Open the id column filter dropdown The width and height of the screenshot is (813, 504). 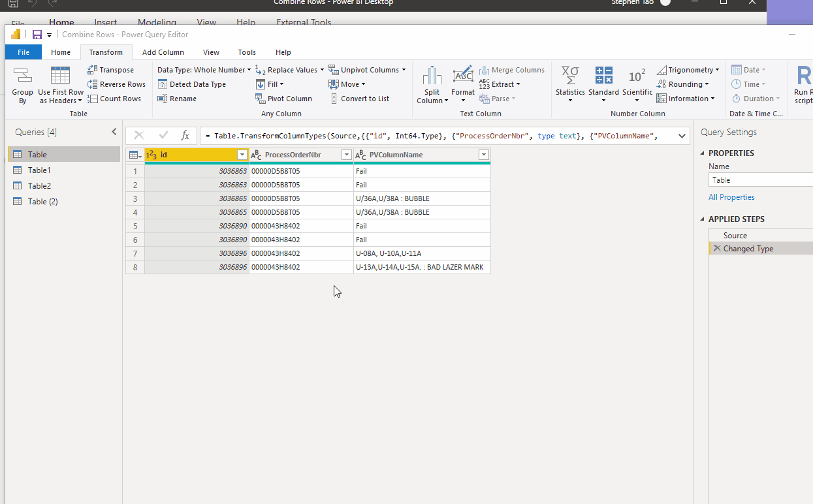pyautogui.click(x=242, y=155)
